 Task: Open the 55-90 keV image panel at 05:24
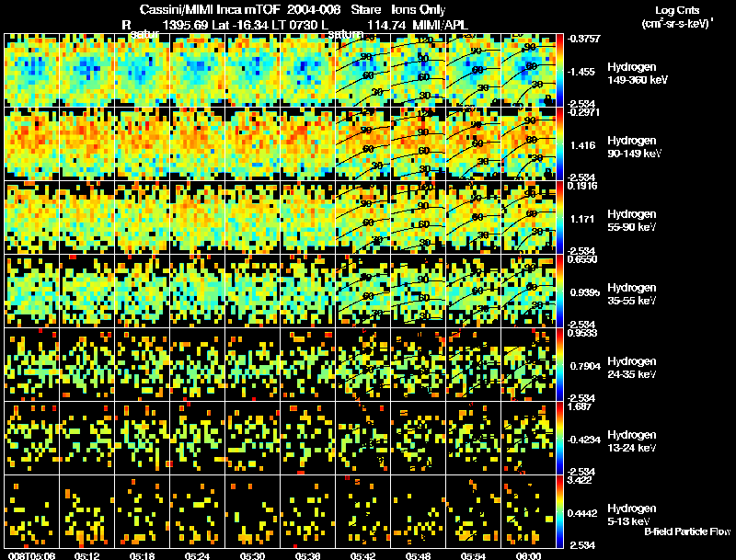coord(197,218)
